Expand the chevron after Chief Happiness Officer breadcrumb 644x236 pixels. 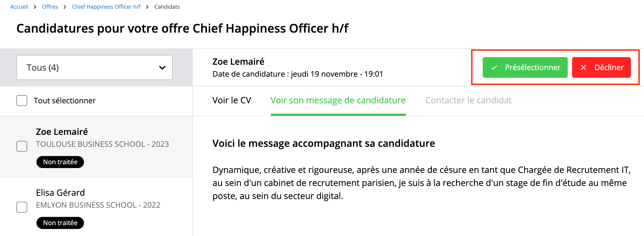click(147, 7)
